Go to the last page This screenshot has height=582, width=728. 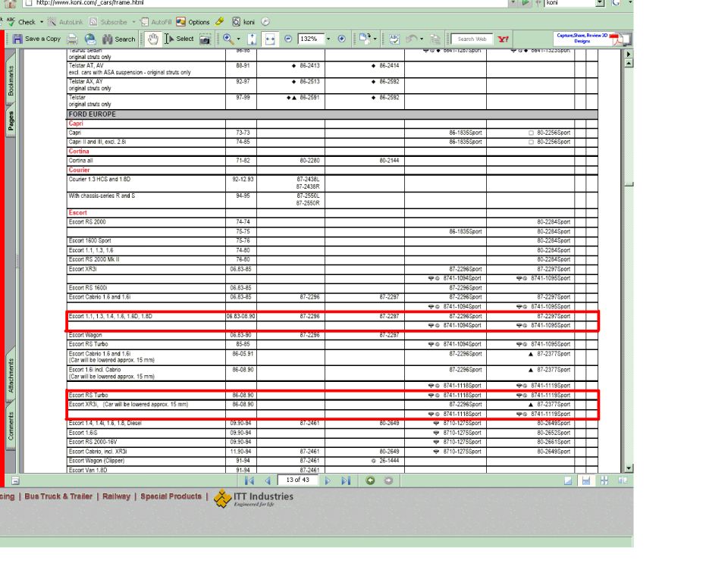[x=346, y=480]
